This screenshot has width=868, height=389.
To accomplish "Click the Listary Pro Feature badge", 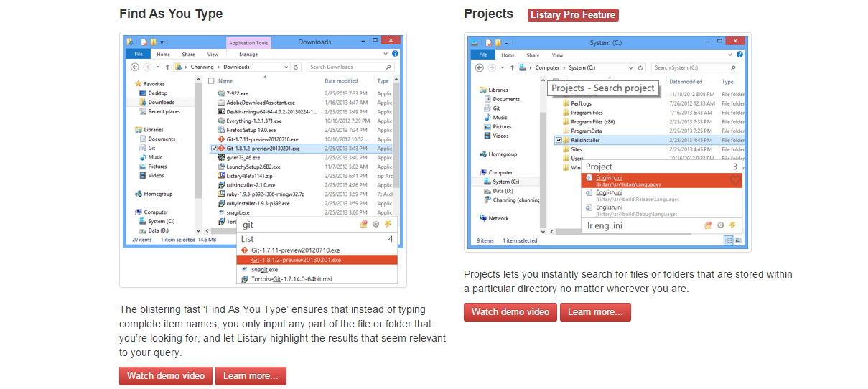I will pos(573,14).
